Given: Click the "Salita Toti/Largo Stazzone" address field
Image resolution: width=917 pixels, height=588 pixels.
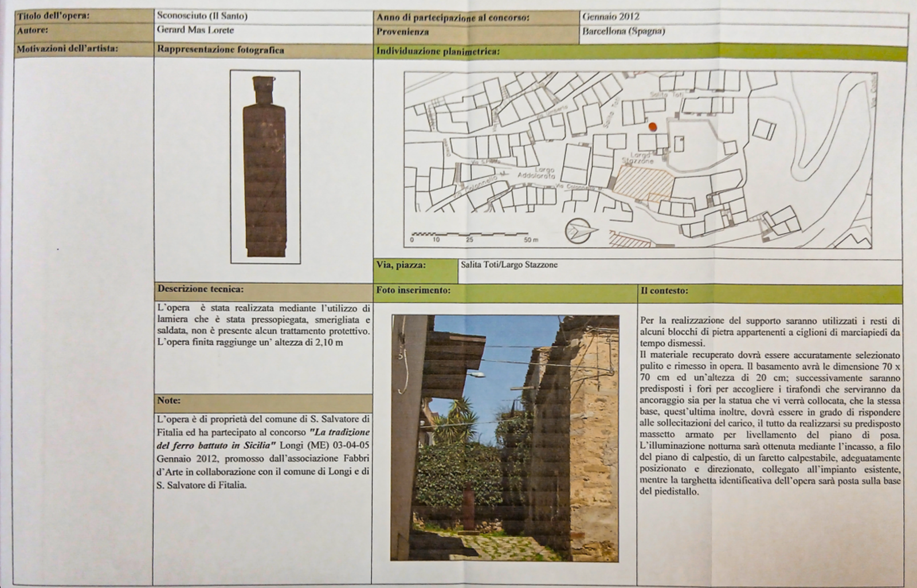Looking at the screenshot, I should (509, 265).
